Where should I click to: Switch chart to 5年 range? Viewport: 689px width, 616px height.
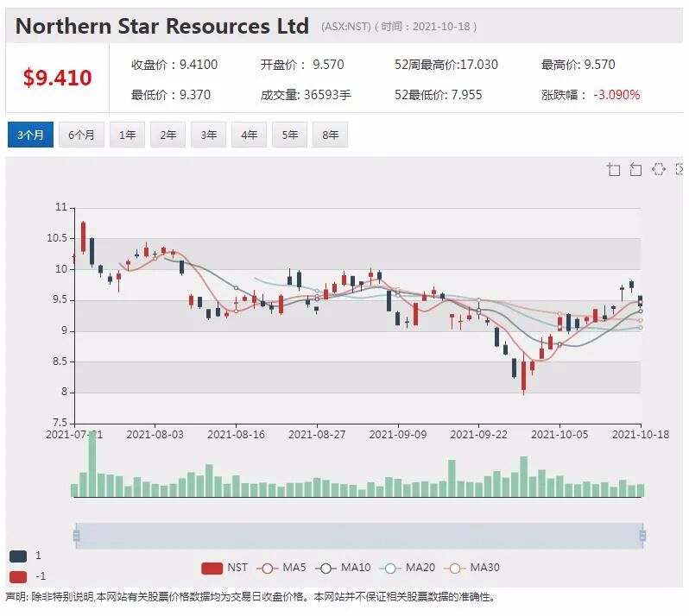tap(289, 135)
